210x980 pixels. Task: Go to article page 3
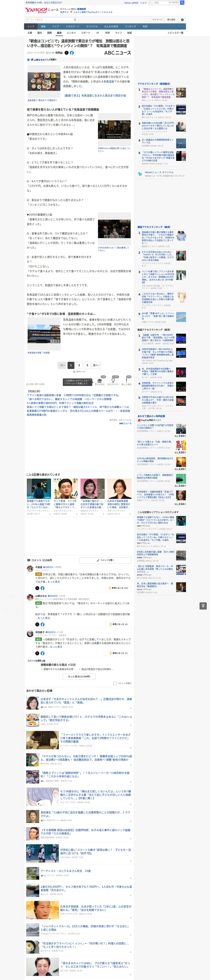click(87, 365)
